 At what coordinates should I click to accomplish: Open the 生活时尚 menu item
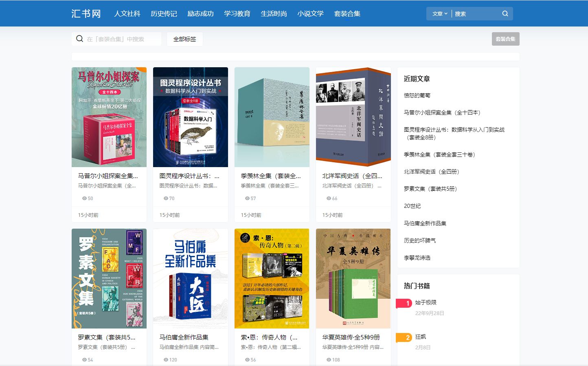(x=274, y=13)
